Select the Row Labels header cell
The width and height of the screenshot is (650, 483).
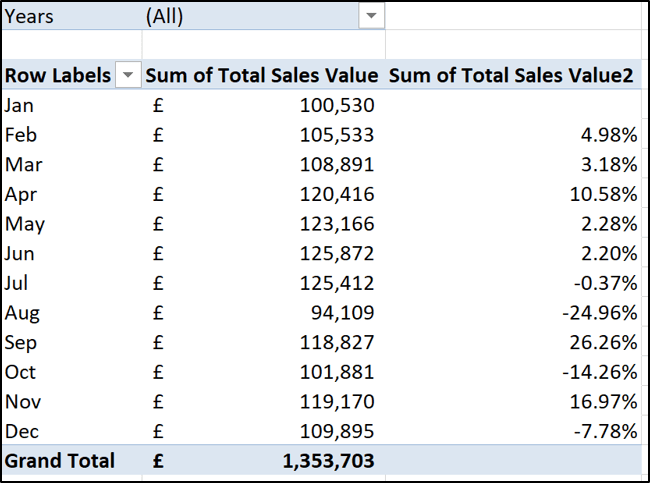click(58, 76)
